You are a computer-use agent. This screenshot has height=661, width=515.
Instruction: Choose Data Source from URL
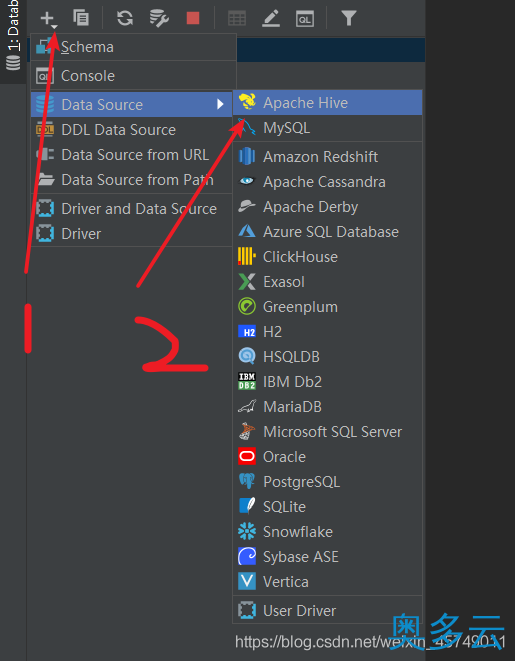(x=131, y=155)
